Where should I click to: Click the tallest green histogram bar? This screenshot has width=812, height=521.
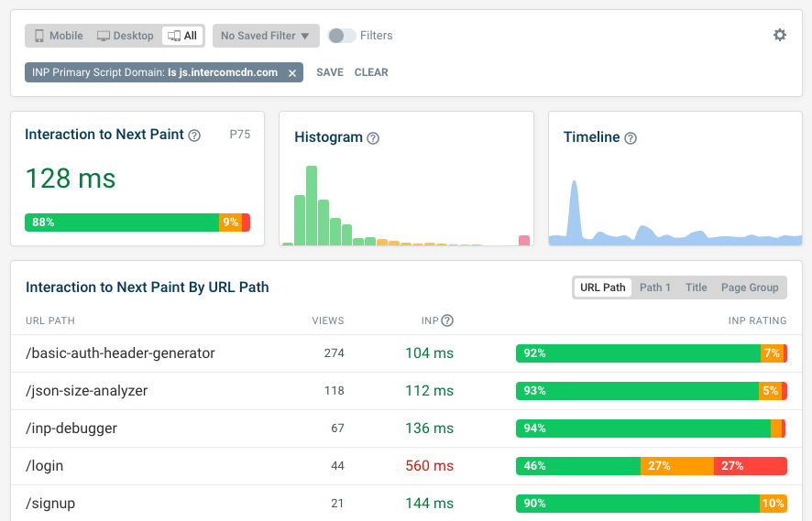(312, 205)
